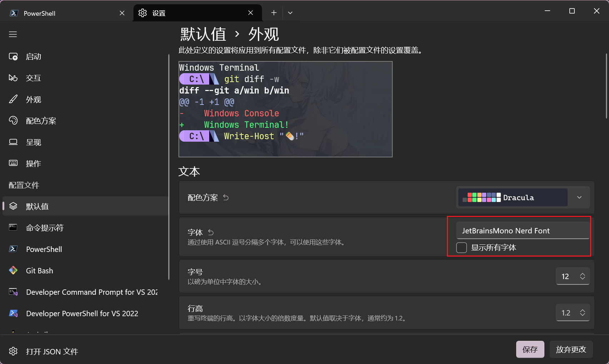The width and height of the screenshot is (609, 364).
Task: Click the Developer PowerShell for VS 2022 icon
Action: tap(13, 313)
